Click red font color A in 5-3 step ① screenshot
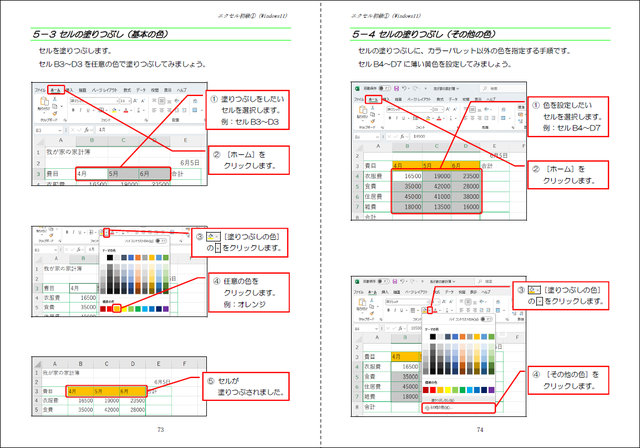 pyautogui.click(x=126, y=110)
